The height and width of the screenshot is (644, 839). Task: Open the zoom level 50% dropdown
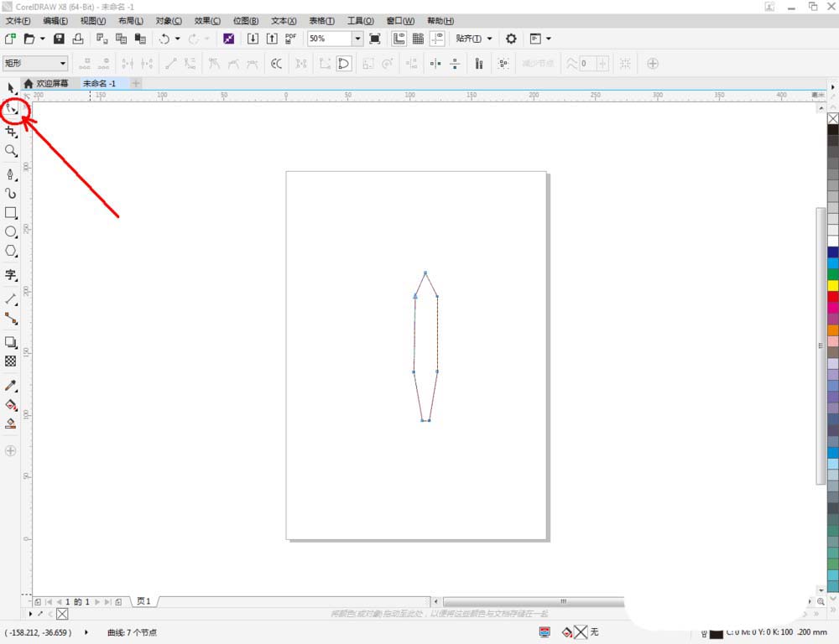[357, 39]
